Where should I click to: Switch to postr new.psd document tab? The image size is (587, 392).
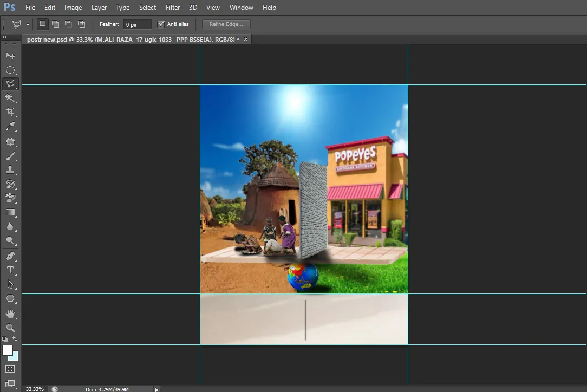pos(133,40)
